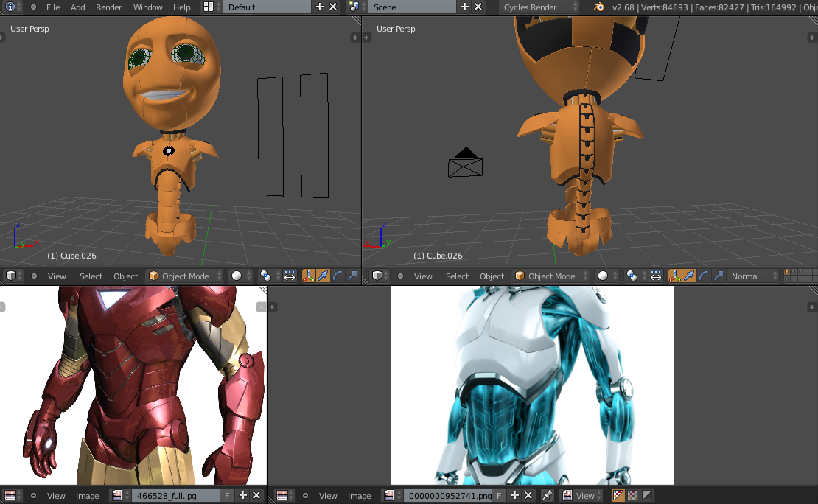Add new image in left image editor
The width and height of the screenshot is (818, 504).
coord(243,496)
